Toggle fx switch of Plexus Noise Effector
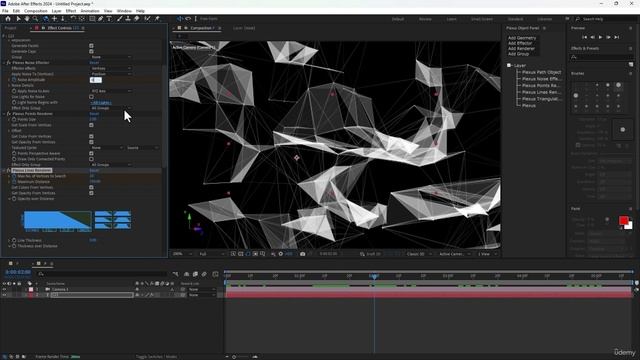The height and width of the screenshot is (360, 640). pyautogui.click(x=9, y=63)
